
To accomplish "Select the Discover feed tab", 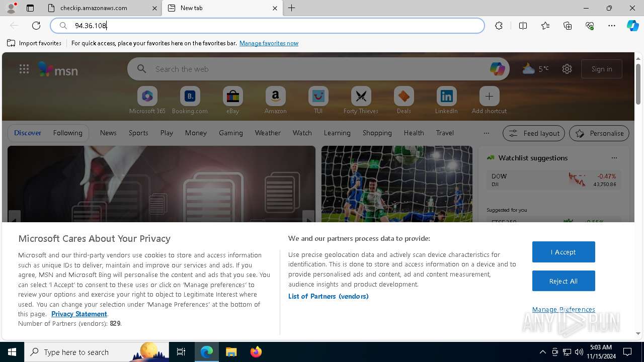I will (x=28, y=133).
